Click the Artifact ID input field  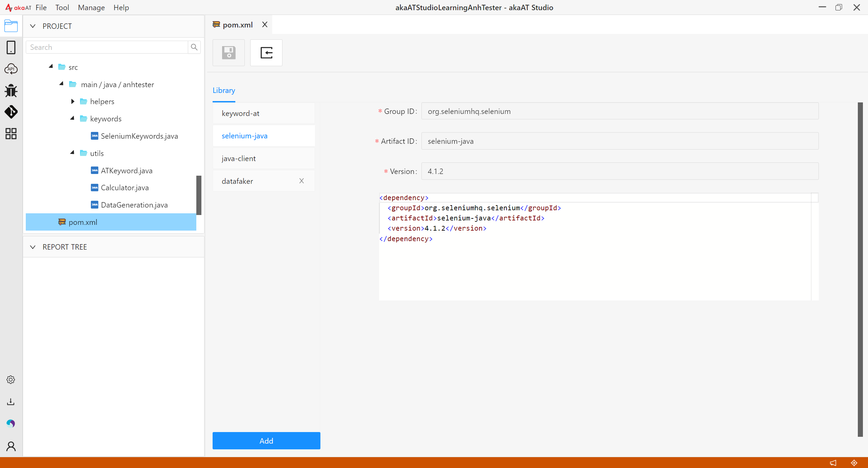point(620,141)
